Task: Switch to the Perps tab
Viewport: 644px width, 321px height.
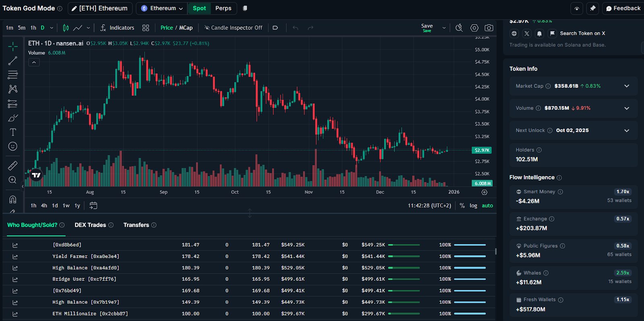Action: 223,8
